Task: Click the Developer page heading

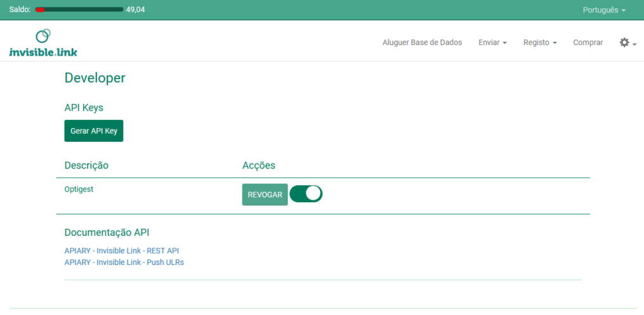Action: point(95,78)
